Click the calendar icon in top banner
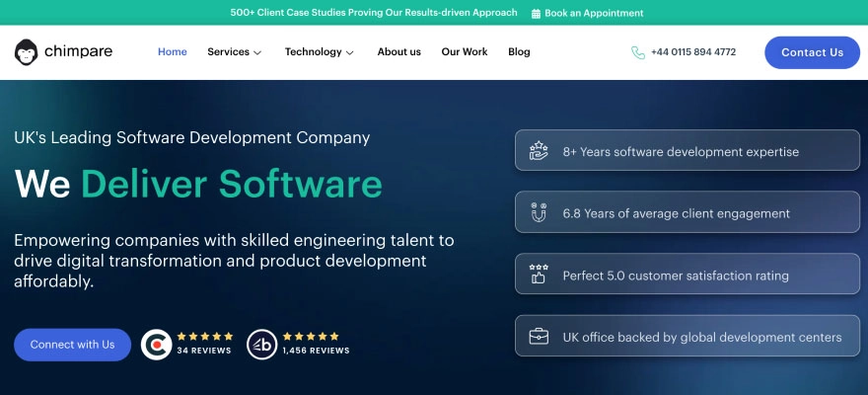Viewport: 868px width, 395px height. point(536,14)
